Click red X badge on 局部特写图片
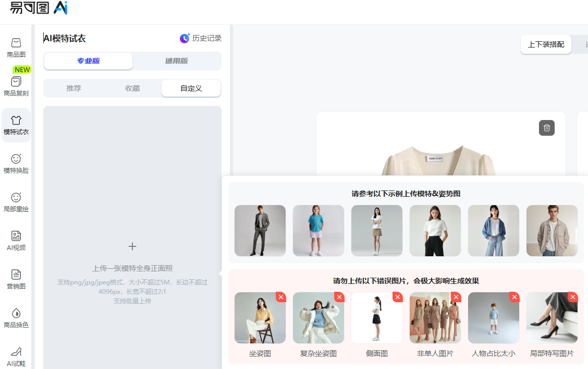Viewport: 588px width, 369px height. tap(573, 297)
